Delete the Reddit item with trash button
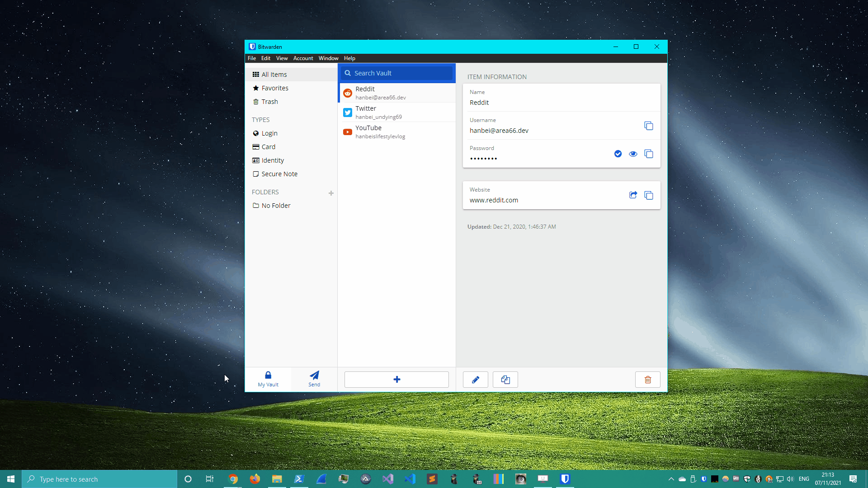The height and width of the screenshot is (488, 868). [647, 380]
